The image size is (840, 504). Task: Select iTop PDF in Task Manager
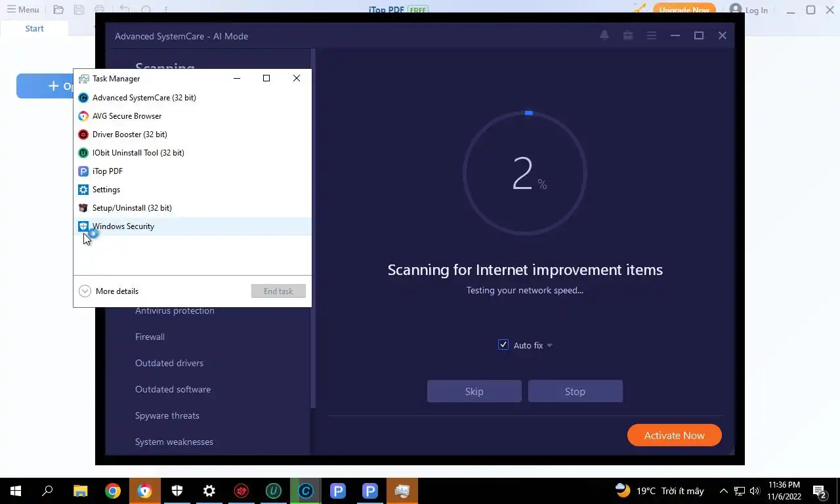point(192,171)
